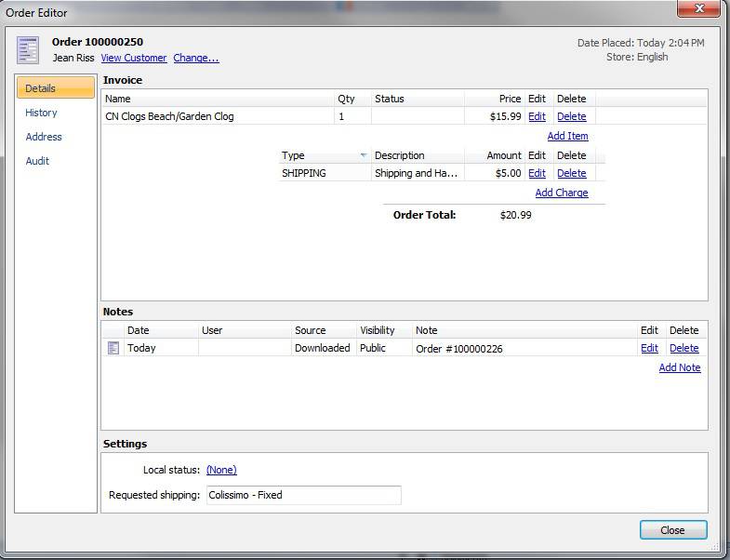Click the invoice Status column header
Image resolution: width=730 pixels, height=560 pixels.
point(418,99)
